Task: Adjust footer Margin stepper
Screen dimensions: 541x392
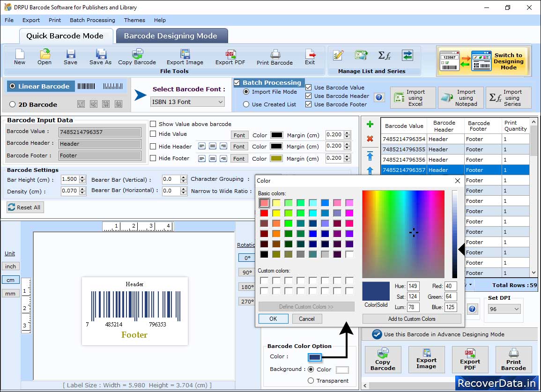Action: click(x=347, y=158)
